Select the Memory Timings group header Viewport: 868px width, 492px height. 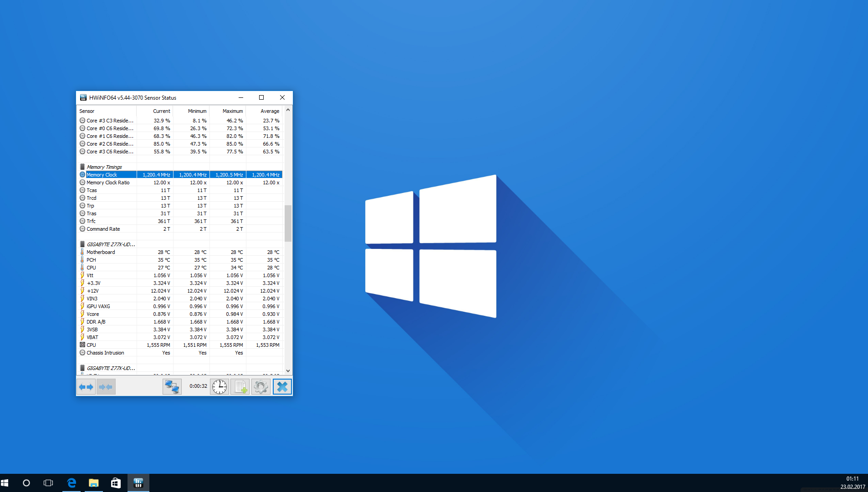coord(180,167)
